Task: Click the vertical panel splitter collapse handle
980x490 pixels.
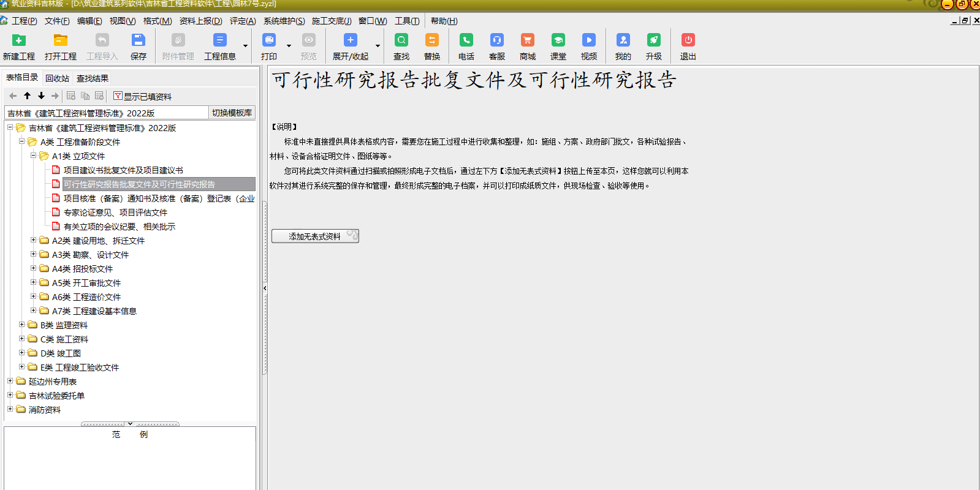Action: [x=265, y=288]
